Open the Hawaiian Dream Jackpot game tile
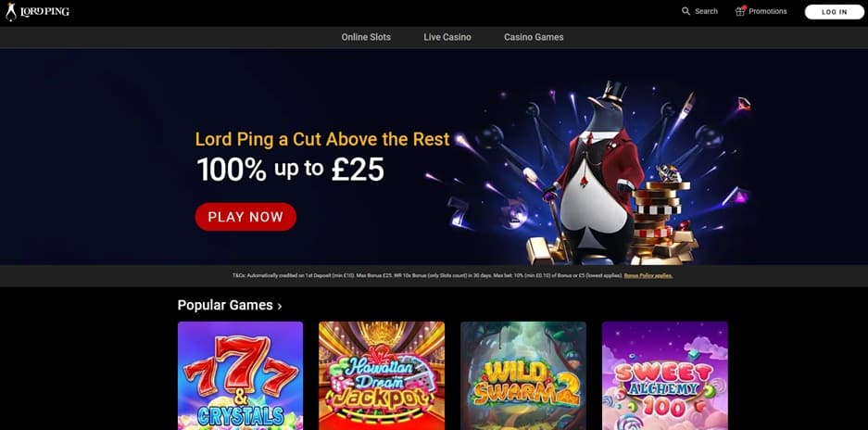868x430 pixels. pos(382,375)
